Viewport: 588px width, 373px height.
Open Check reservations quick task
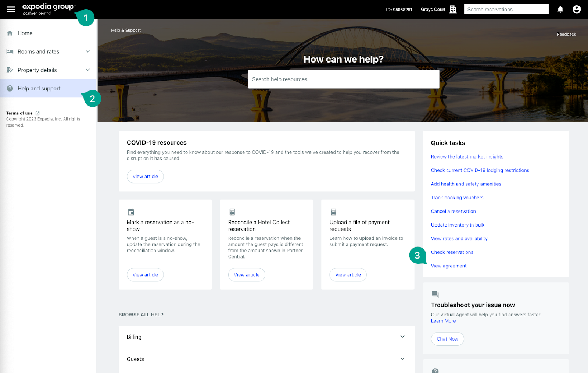point(452,252)
